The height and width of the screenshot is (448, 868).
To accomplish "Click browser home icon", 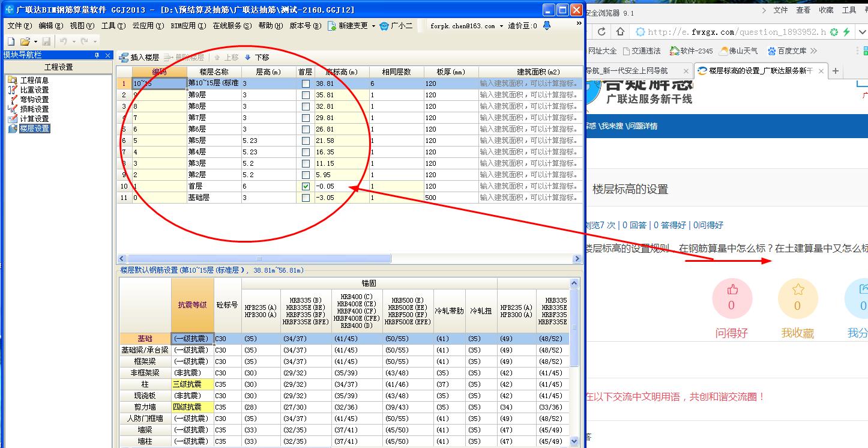I will tap(621, 32).
